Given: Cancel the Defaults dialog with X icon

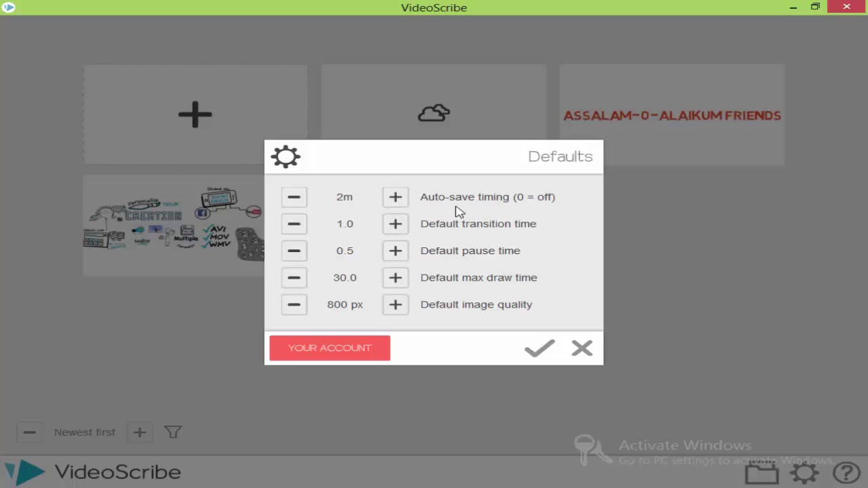Looking at the screenshot, I should [582, 348].
